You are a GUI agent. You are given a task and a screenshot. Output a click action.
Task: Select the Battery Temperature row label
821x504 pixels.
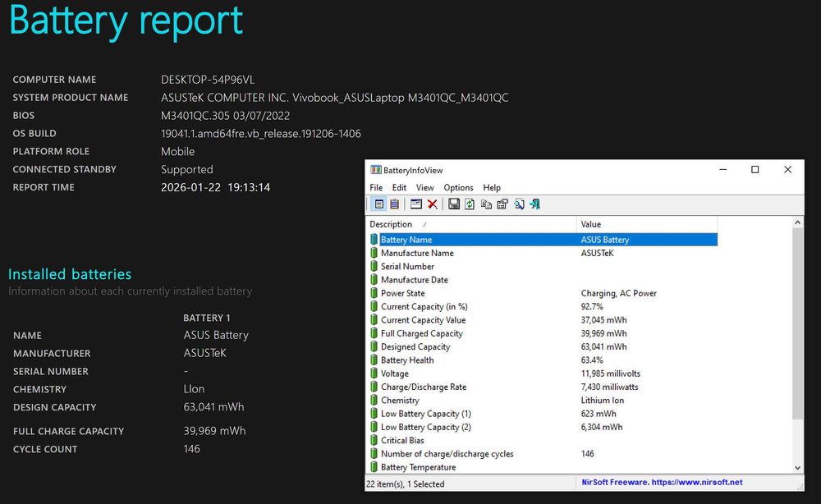click(x=419, y=467)
